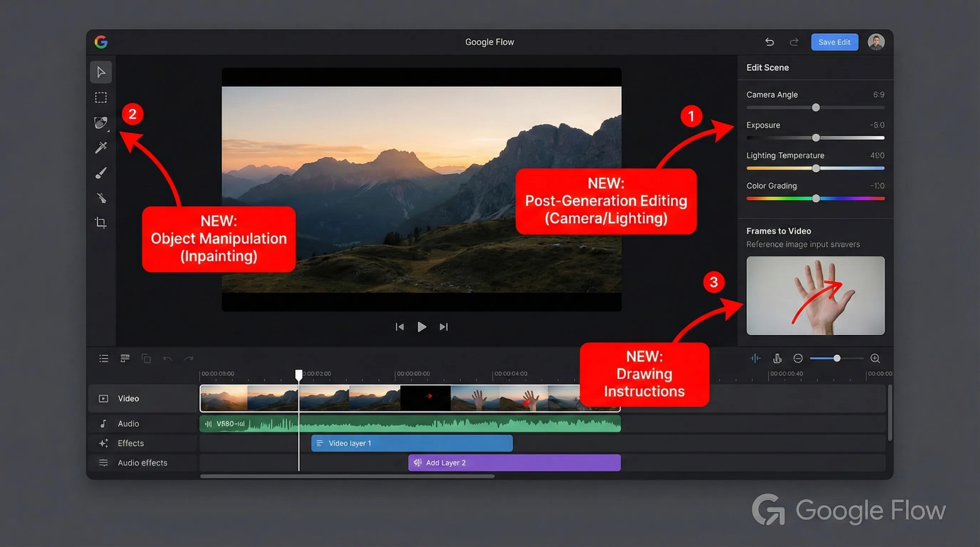Select the hand reference image thumbnail
Viewport: 980px width, 547px height.
coord(815,296)
